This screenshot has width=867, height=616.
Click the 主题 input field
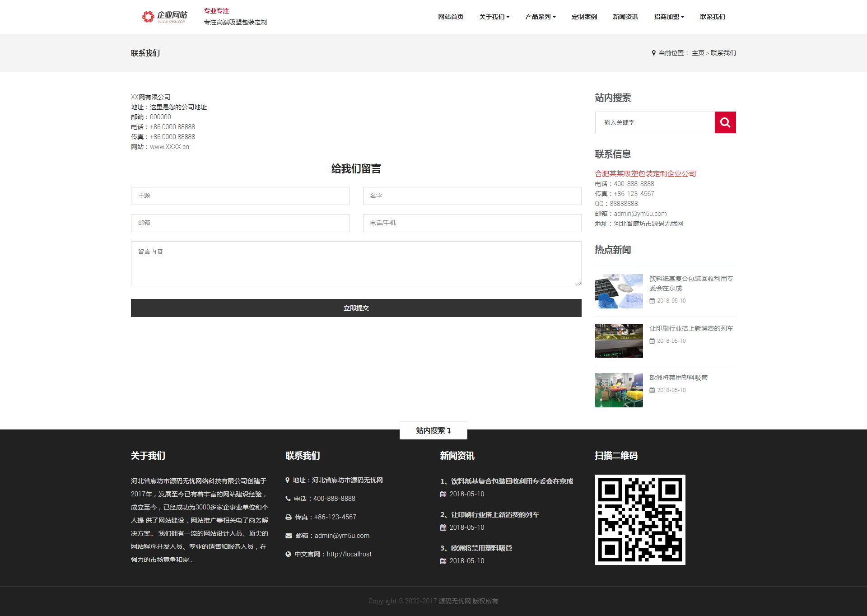click(x=240, y=196)
